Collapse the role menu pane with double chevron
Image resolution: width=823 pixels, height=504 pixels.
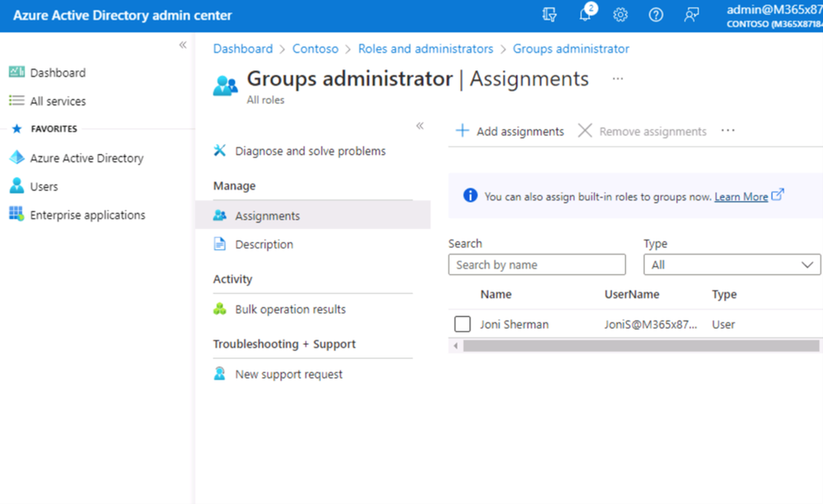[x=420, y=126]
